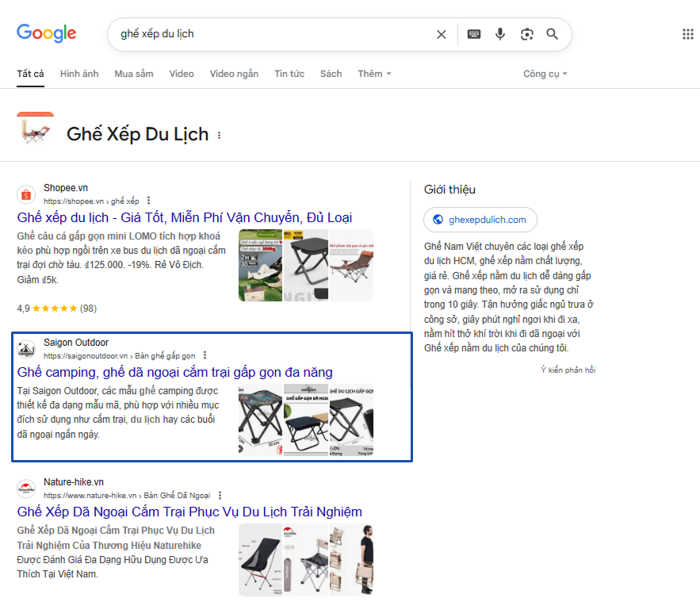Go to the Video tab
700x602 pixels.
[x=182, y=74]
